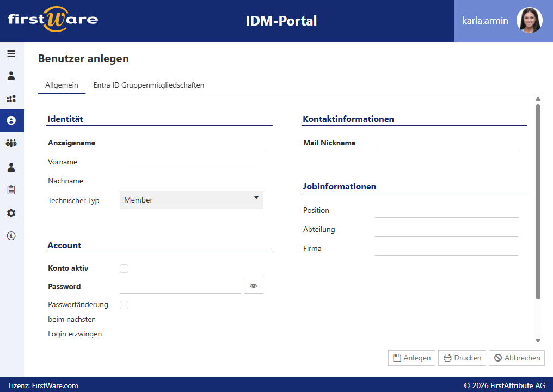The image size is (553, 392).
Task: Click the scrollbar down arrow
Action: pyautogui.click(x=538, y=340)
